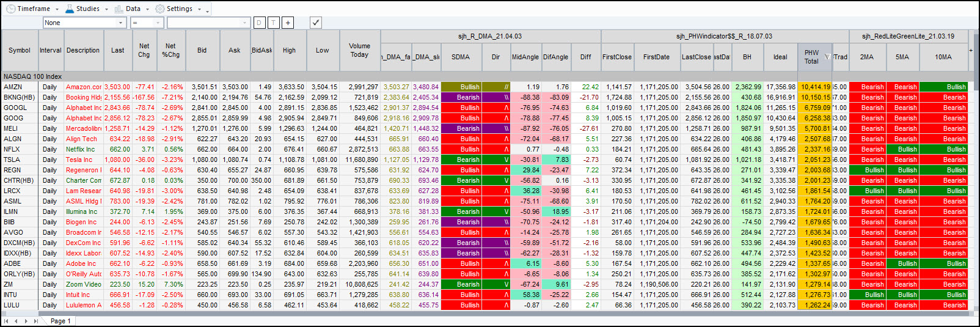Image resolution: width=980 pixels, height=327 pixels.
Task: Click AMZN Last price cell 3,503.00
Action: click(x=117, y=87)
